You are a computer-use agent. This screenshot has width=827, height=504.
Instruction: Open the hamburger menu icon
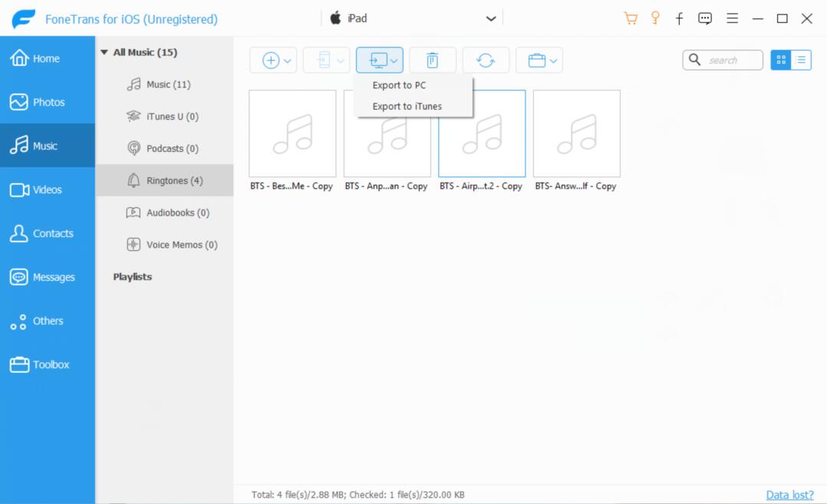(732, 18)
